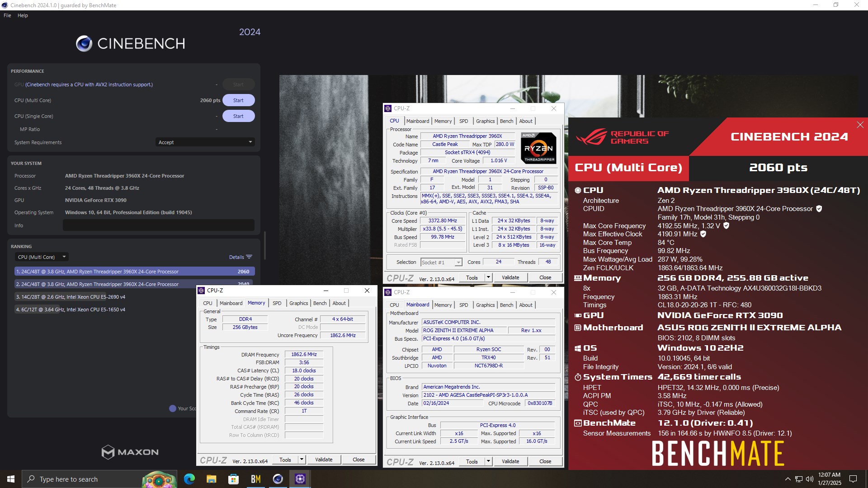Image resolution: width=868 pixels, height=488 pixels.
Task: Click the Core Speed value 3372.80 MHz
Action: [443, 221]
